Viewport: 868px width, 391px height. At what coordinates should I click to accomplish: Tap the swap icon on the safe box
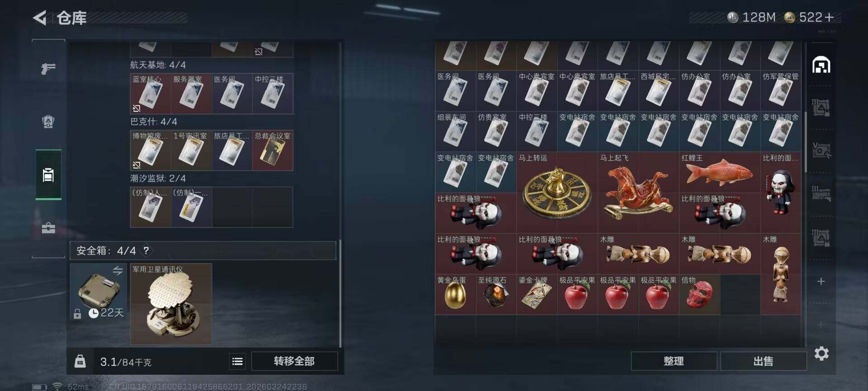118,270
